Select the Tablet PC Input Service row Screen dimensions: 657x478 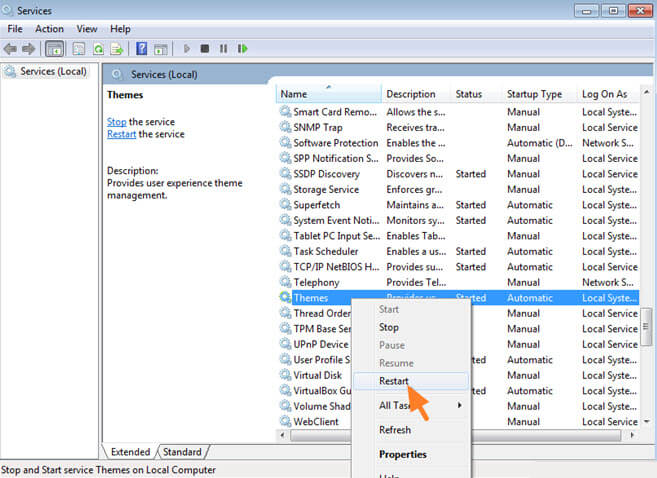(458, 235)
